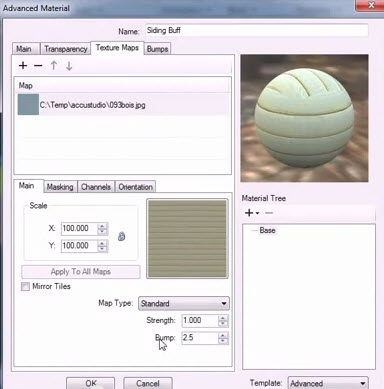Image resolution: width=384 pixels, height=389 pixels.
Task: Click the siding texture preview thumbnail
Action: 187,238
